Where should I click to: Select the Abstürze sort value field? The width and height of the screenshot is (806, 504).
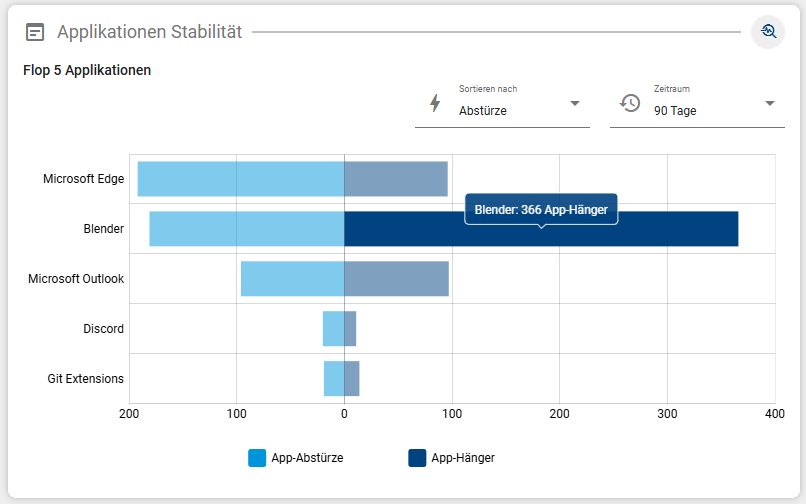click(x=505, y=111)
